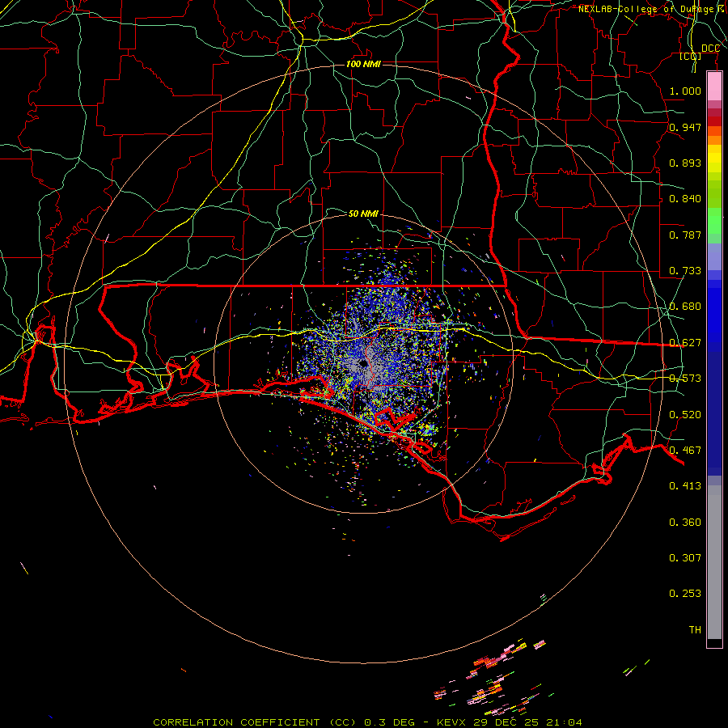This screenshot has width=728, height=728.
Task: Click the 0.947 legend value
Action: [x=685, y=127]
